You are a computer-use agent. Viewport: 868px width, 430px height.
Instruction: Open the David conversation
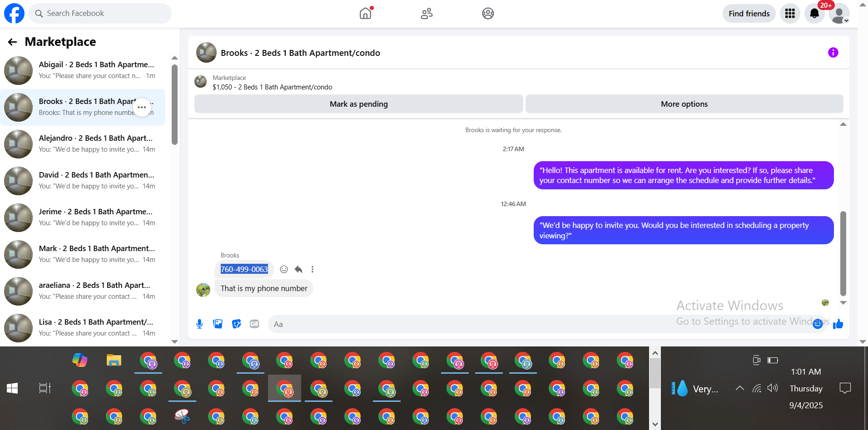tap(83, 181)
